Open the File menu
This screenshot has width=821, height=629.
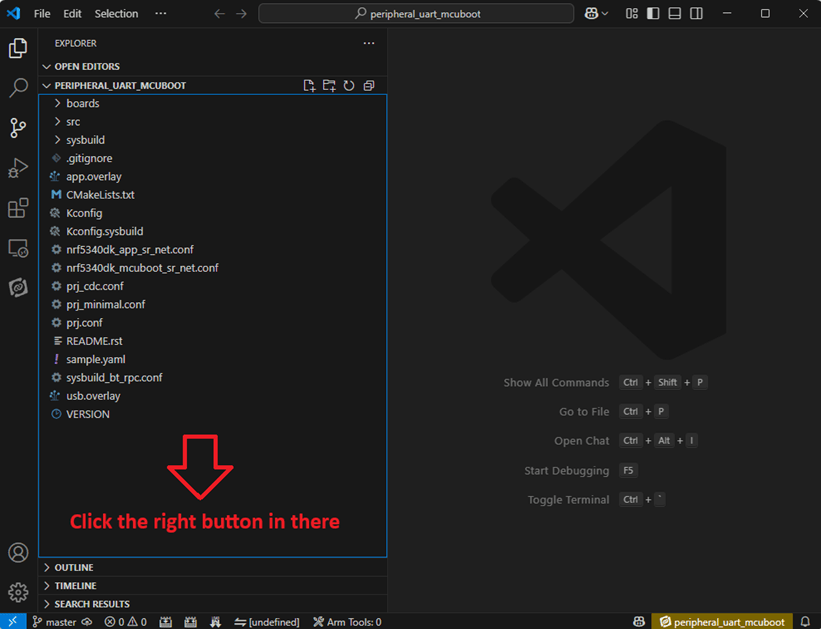tap(42, 14)
